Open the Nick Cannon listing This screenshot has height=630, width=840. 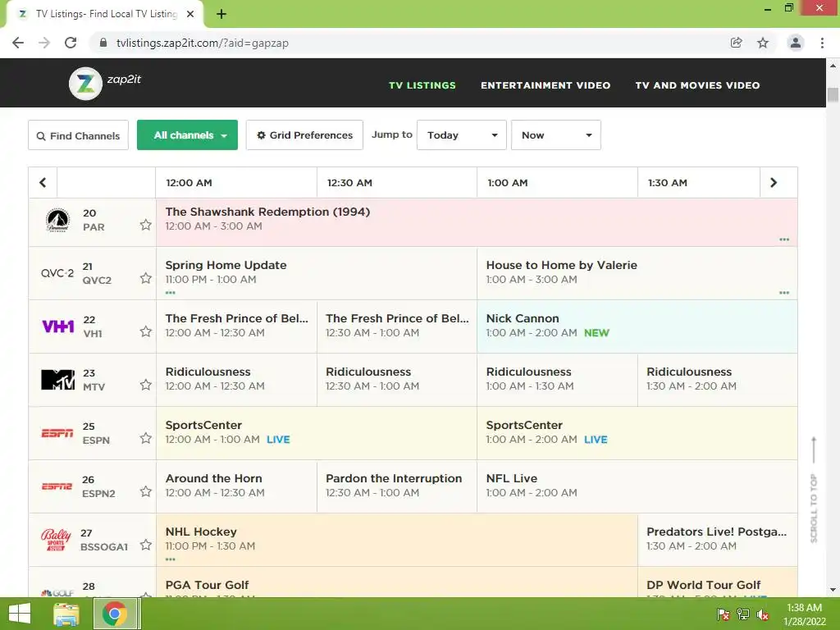tap(637, 326)
